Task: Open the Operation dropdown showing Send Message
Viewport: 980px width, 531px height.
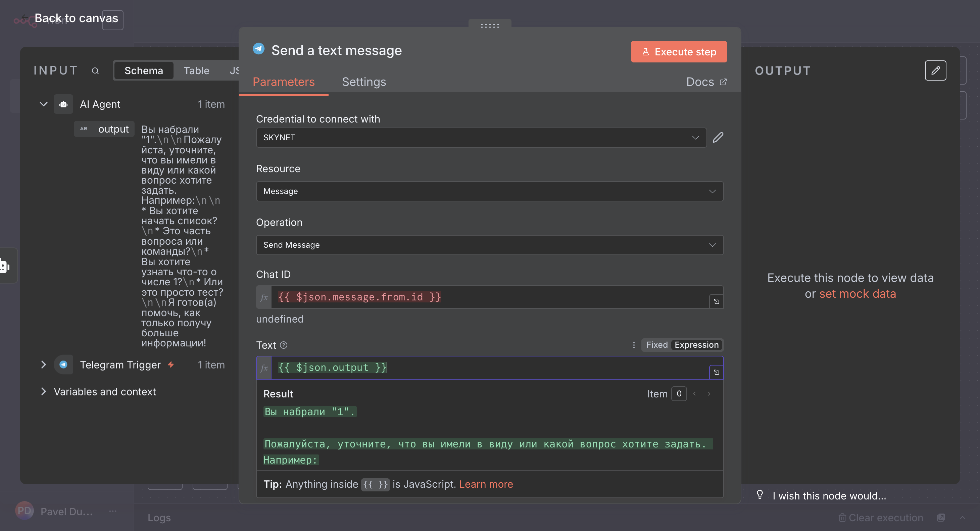Action: [489, 245]
